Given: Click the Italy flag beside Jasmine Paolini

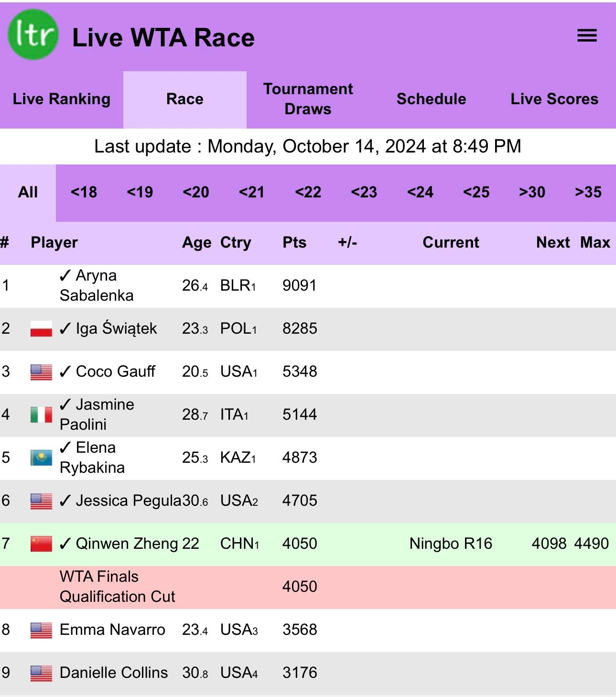Looking at the screenshot, I should (x=41, y=415).
